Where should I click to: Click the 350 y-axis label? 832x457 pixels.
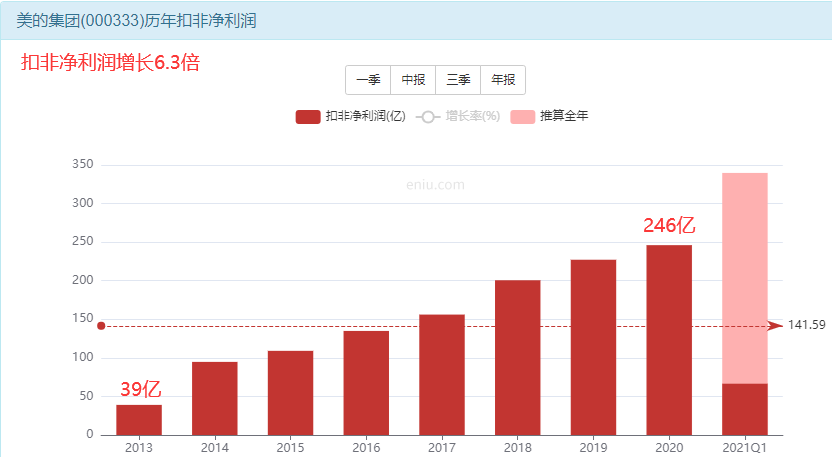83,165
